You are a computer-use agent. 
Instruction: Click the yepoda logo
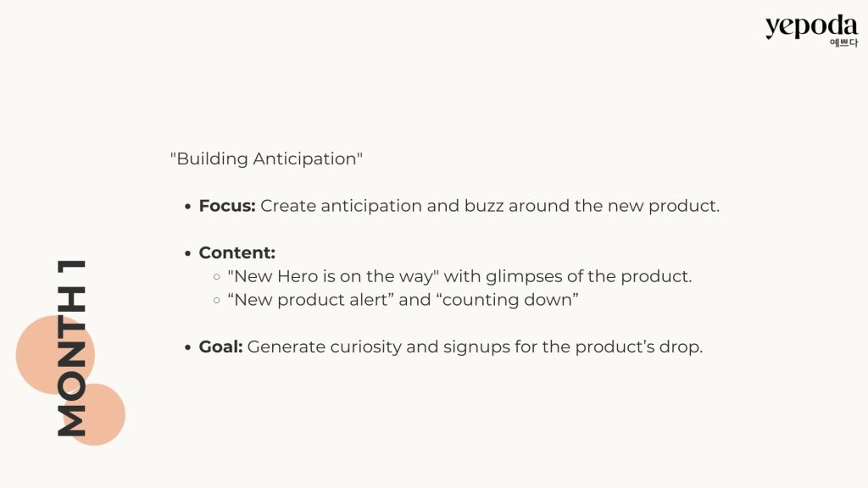810,26
